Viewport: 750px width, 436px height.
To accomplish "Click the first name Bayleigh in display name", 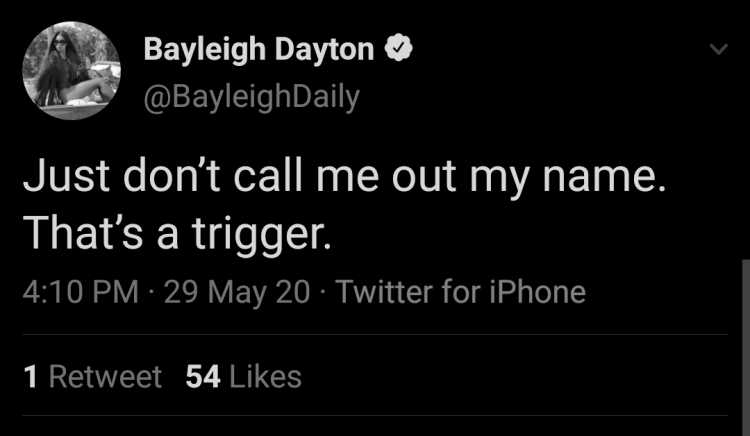I will (x=205, y=50).
